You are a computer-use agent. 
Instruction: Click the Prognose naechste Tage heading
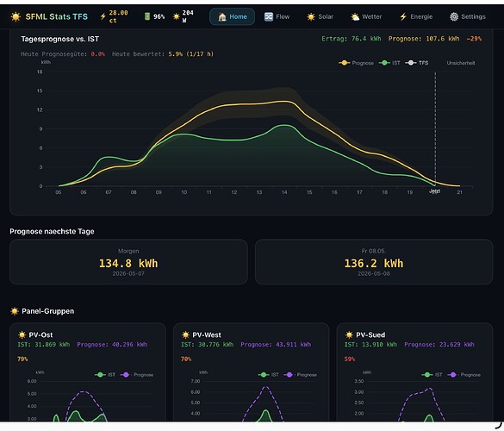[52, 231]
